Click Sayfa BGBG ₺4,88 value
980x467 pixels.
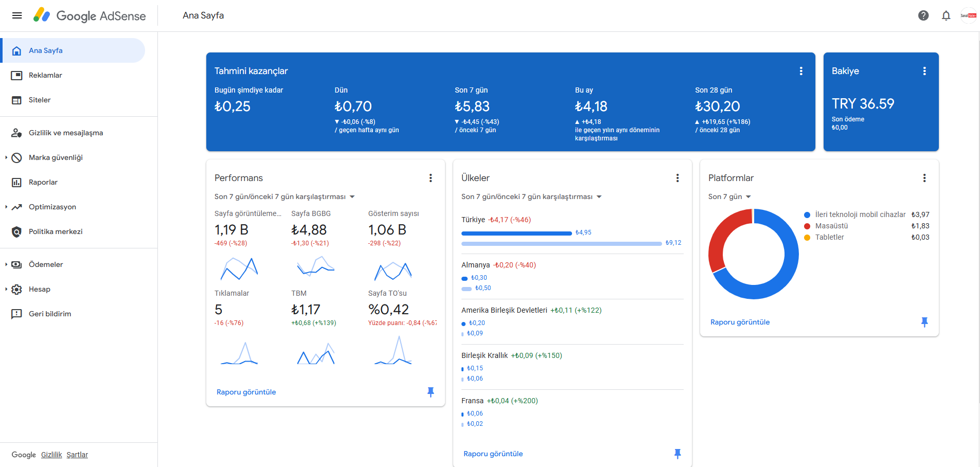click(x=309, y=230)
